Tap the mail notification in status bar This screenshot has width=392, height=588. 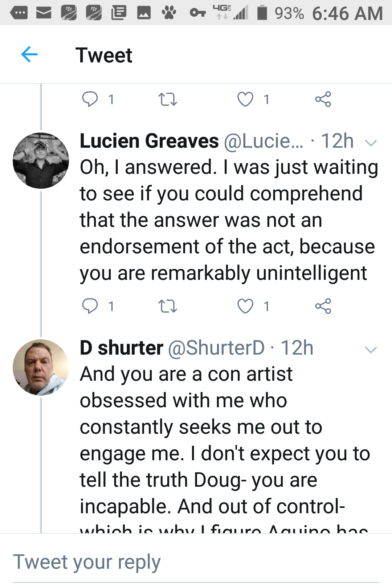44,13
